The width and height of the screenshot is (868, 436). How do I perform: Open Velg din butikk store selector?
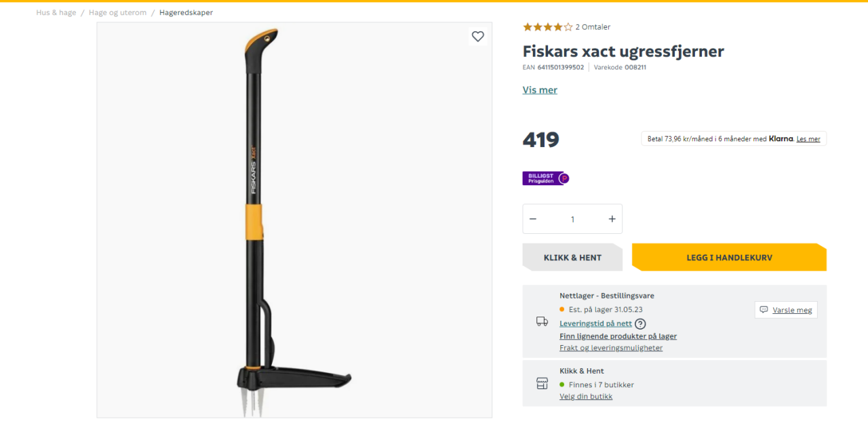point(586,397)
